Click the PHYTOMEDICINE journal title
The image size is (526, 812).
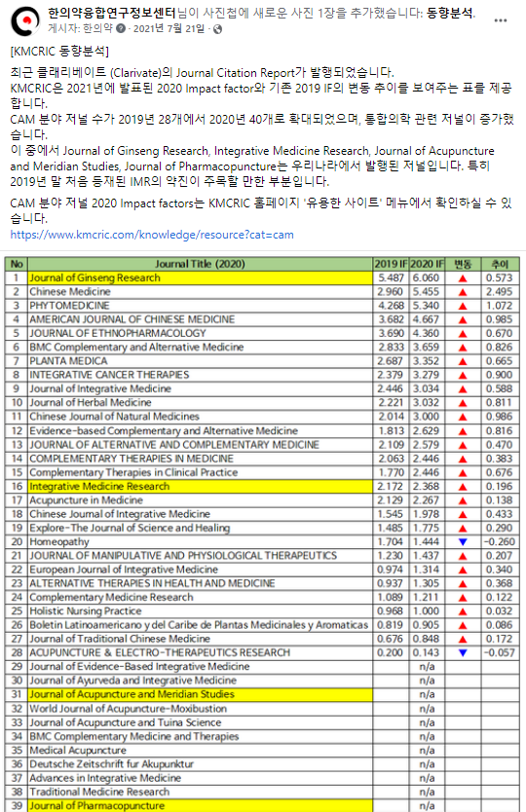pyautogui.click(x=69, y=306)
